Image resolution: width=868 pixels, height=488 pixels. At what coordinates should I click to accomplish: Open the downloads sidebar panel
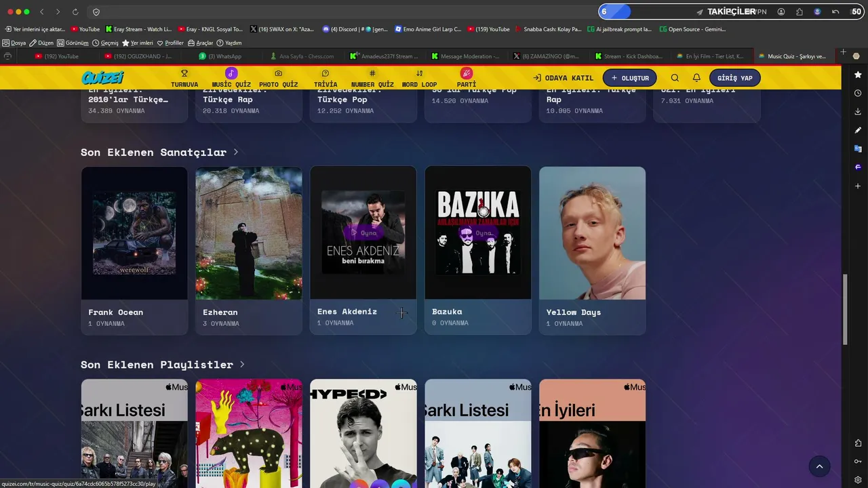858,111
